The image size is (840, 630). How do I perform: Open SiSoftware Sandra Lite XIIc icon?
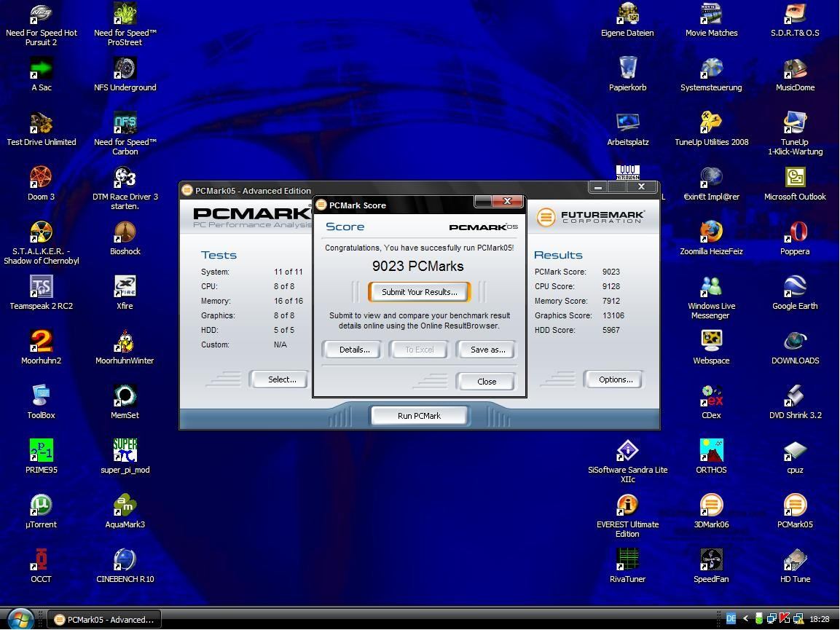628,452
